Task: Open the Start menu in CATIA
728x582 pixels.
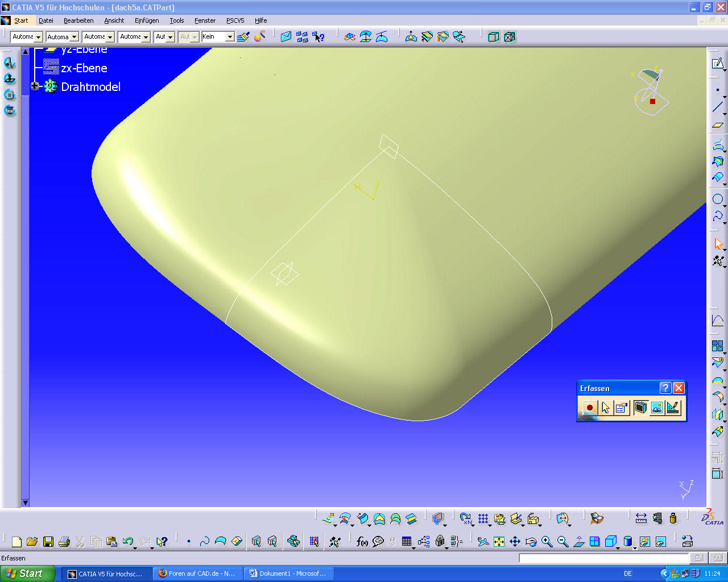Action: [x=21, y=20]
